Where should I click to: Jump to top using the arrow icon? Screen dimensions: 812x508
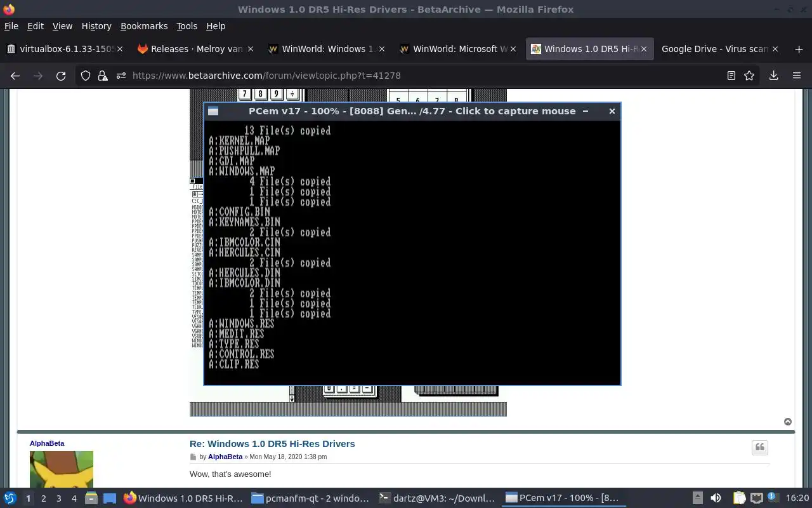(788, 422)
